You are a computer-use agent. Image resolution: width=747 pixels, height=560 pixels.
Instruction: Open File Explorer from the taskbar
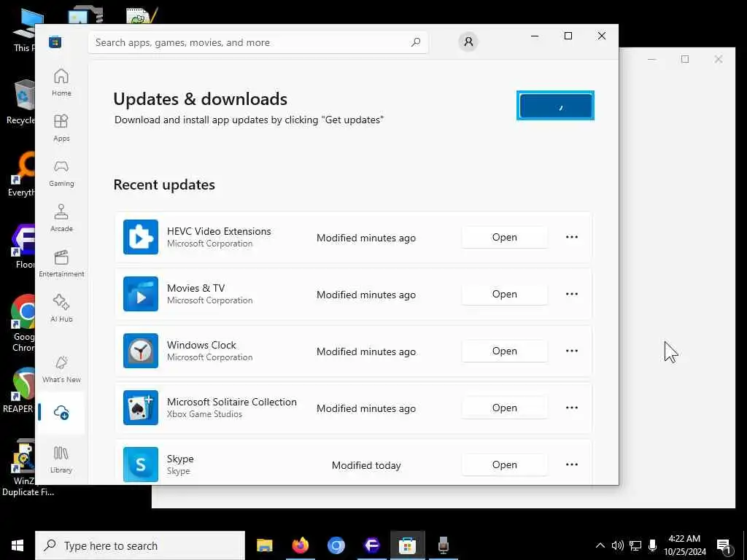[x=264, y=545]
